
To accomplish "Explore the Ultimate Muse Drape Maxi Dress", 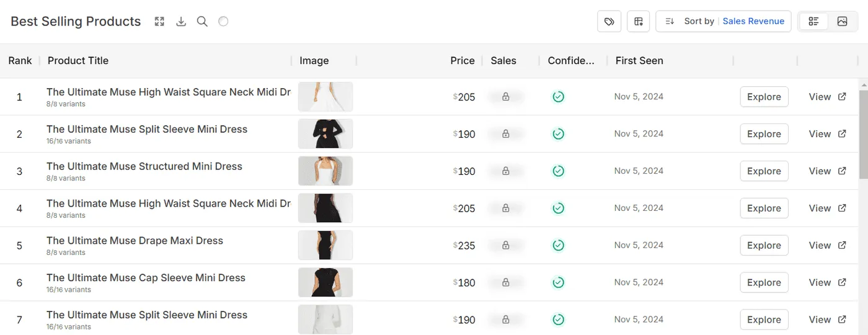I will click(x=764, y=246).
